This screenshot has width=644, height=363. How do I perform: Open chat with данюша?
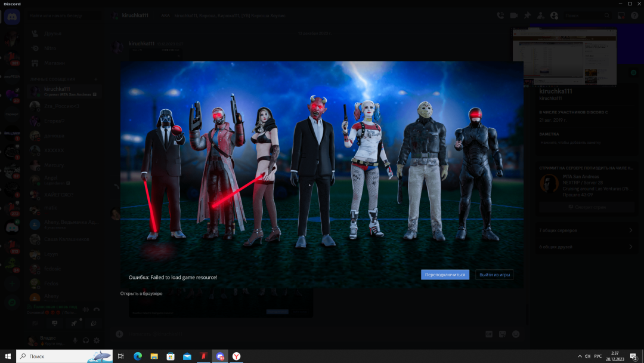coord(64,136)
